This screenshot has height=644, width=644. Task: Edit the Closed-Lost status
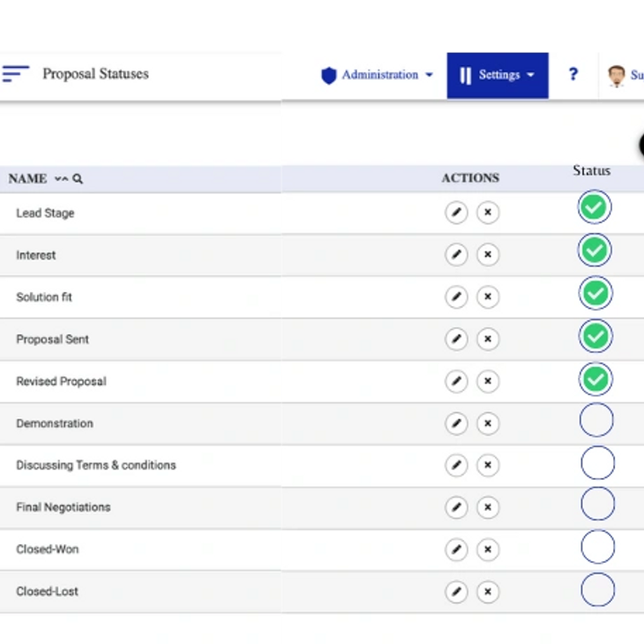pyautogui.click(x=456, y=591)
